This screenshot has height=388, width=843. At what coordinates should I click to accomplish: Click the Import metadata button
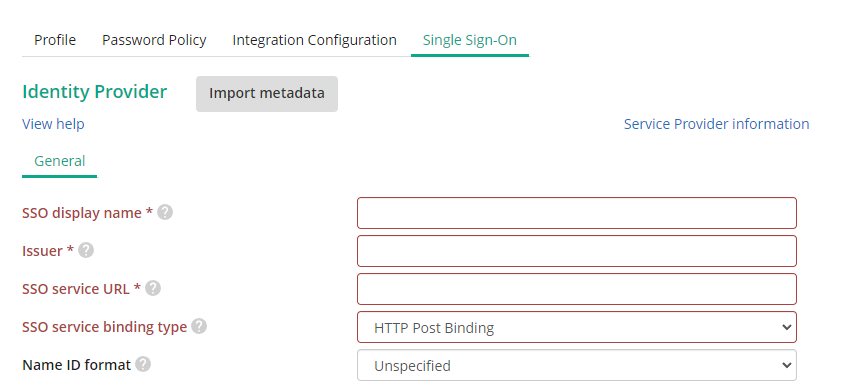267,94
